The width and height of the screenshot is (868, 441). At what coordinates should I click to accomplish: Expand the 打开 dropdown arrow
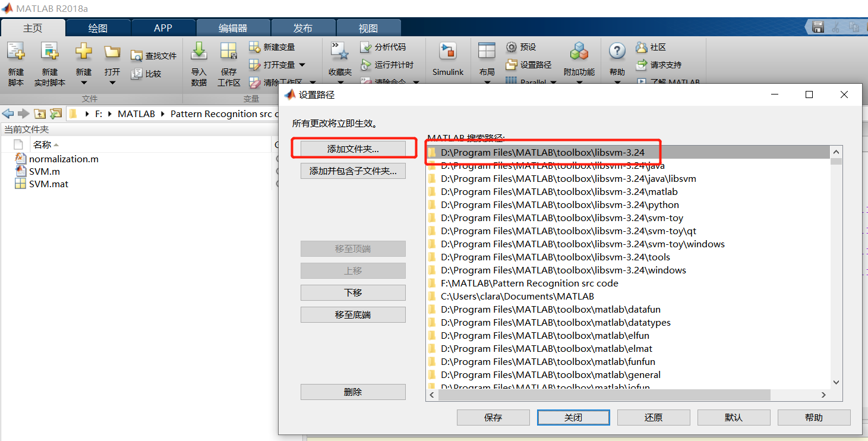pos(112,83)
